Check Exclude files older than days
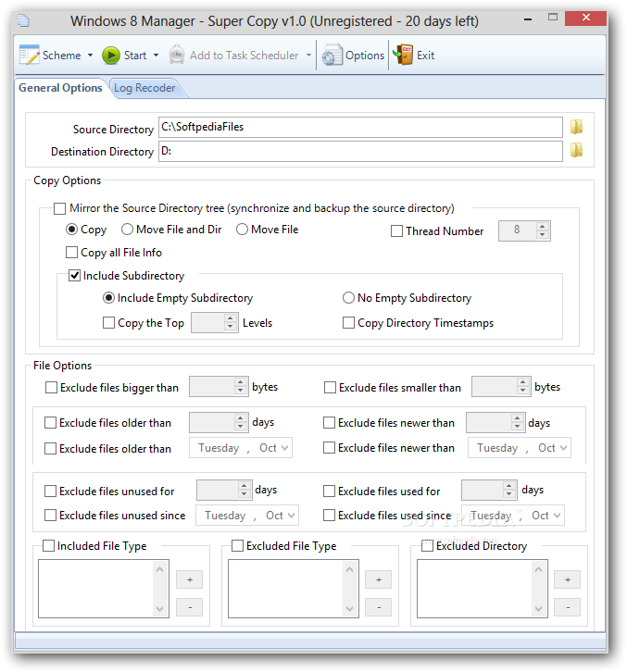Image resolution: width=627 pixels, height=672 pixels. tap(50, 423)
